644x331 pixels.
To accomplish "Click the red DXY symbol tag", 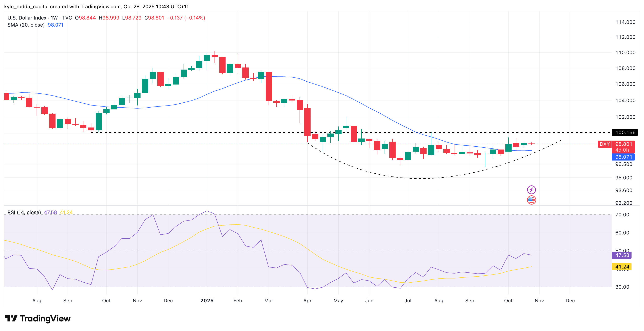I will point(605,144).
